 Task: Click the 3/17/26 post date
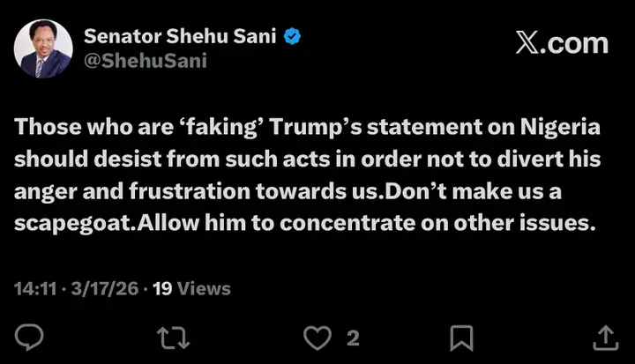(x=100, y=288)
